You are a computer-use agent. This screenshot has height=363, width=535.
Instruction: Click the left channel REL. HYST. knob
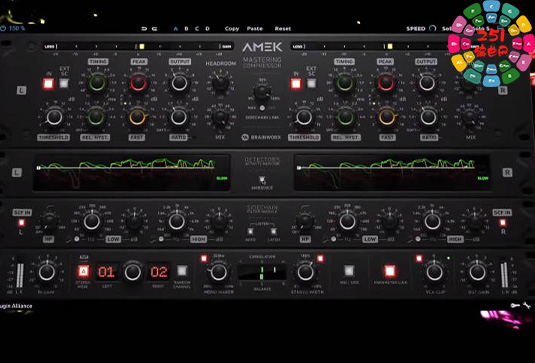96,117
